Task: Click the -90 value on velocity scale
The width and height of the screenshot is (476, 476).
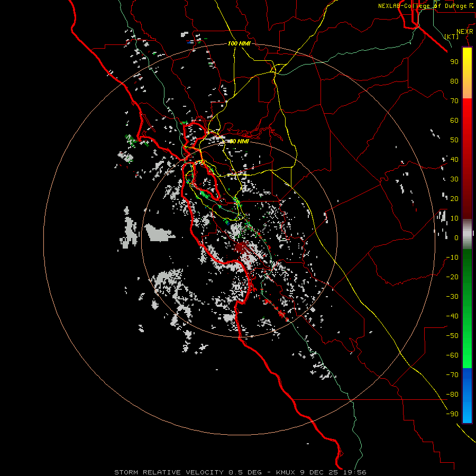Action: [x=452, y=414]
